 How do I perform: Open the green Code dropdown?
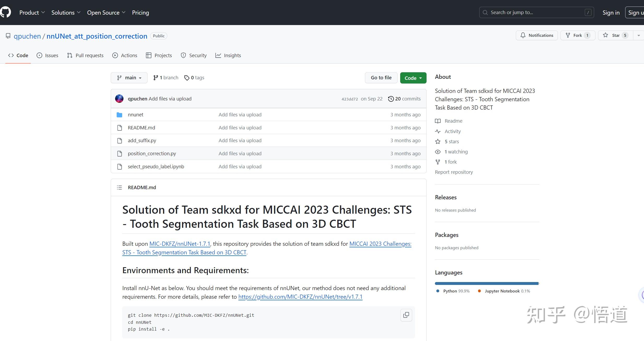pos(413,78)
